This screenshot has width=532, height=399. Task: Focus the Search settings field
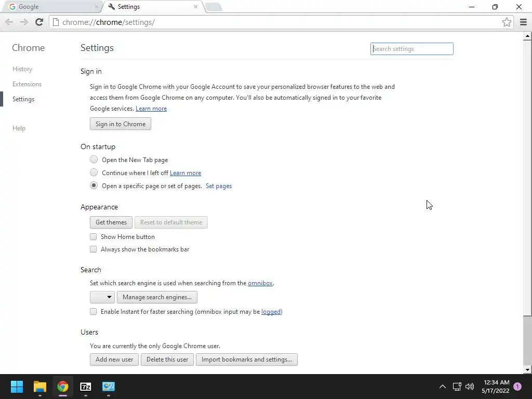pyautogui.click(x=411, y=48)
